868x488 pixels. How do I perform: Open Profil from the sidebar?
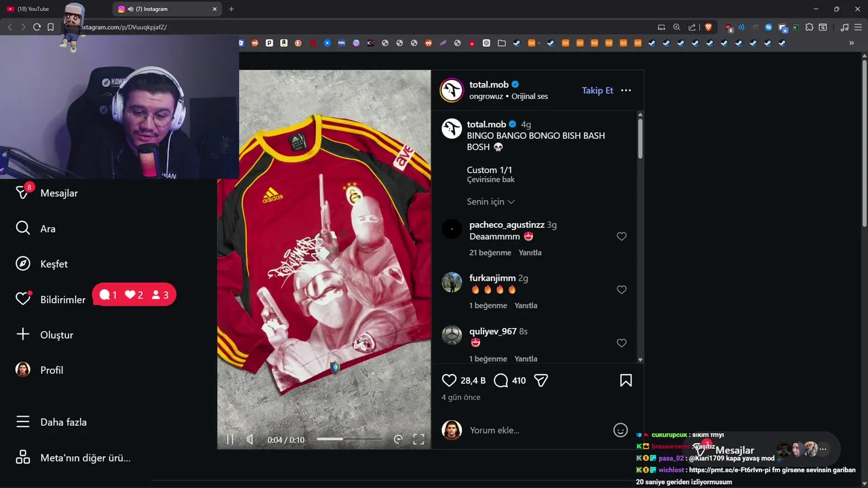point(39,370)
